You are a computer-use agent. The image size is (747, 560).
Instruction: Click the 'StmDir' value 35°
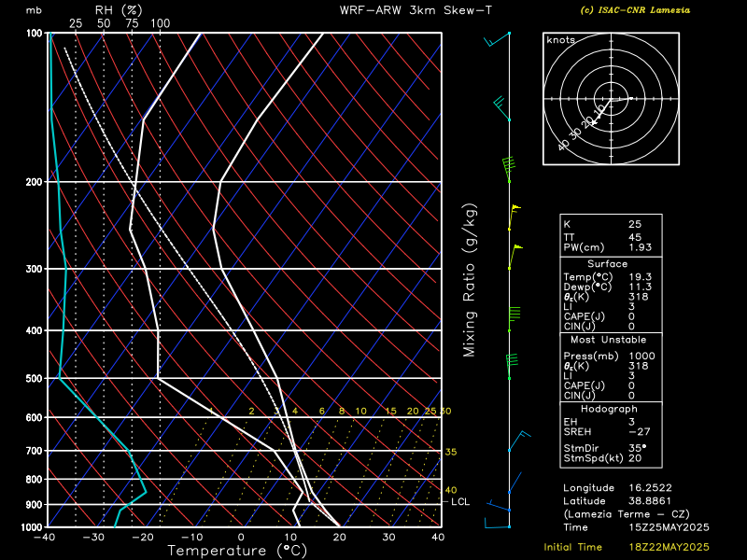coord(638,448)
